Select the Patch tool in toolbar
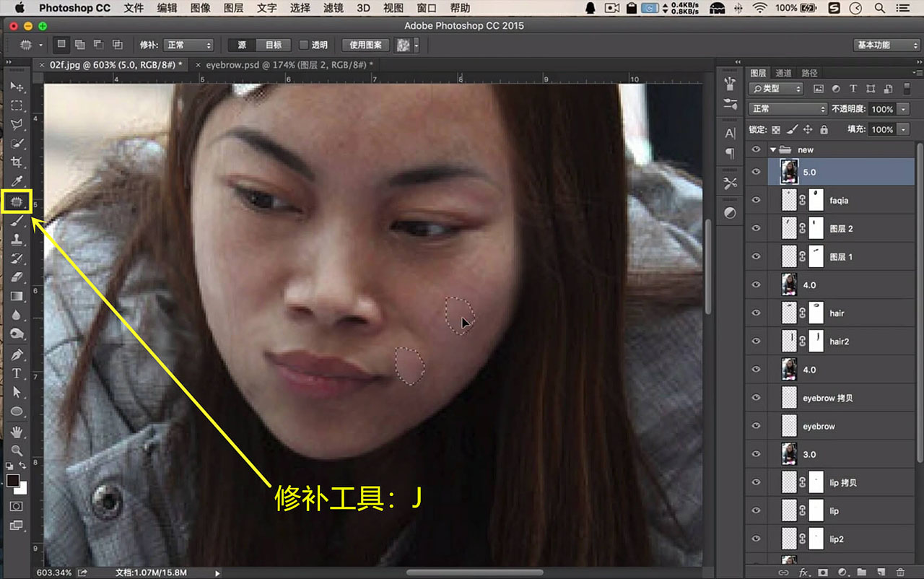 pos(17,201)
